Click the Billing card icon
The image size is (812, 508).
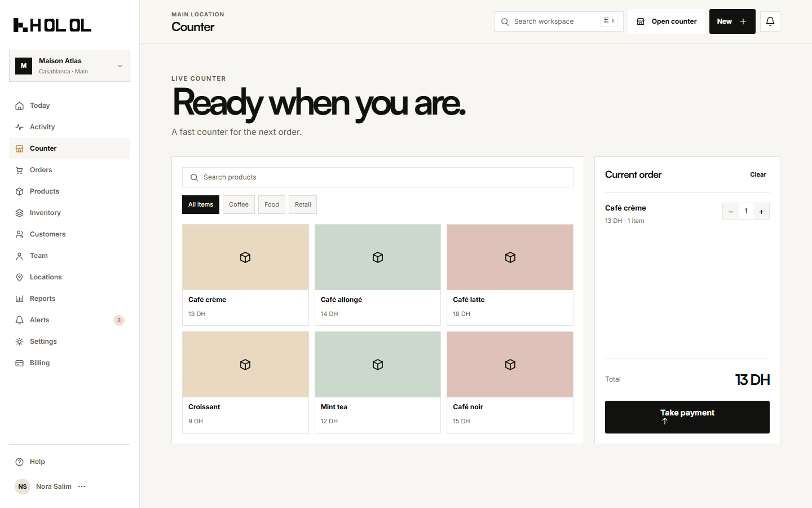[20, 363]
